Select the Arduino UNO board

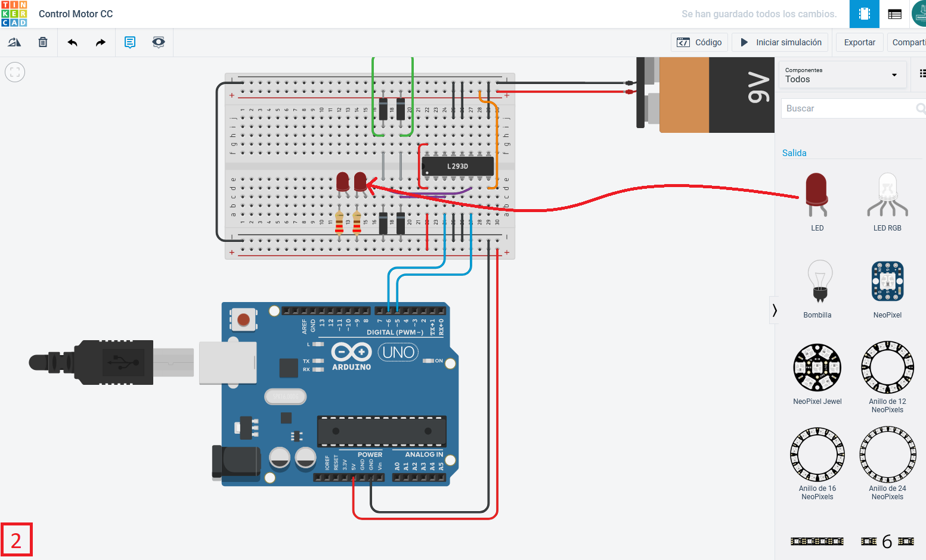(x=336, y=394)
